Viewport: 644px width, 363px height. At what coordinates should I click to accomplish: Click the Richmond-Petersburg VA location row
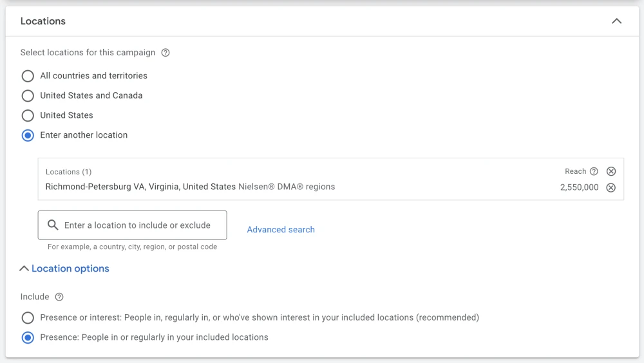(x=330, y=187)
